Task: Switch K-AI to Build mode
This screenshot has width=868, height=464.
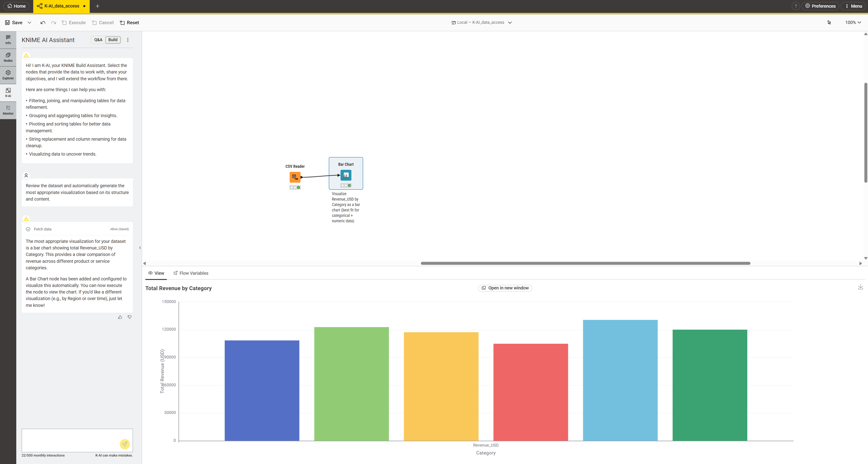Action: pyautogui.click(x=113, y=40)
